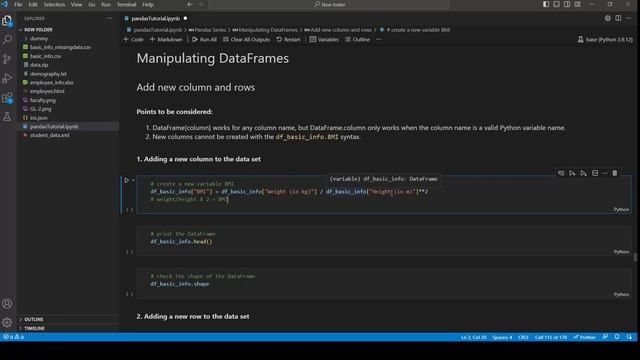Change indentation Spaces: 4 setting
Image resolution: width=640 pixels, height=360 pixels.
502,337
